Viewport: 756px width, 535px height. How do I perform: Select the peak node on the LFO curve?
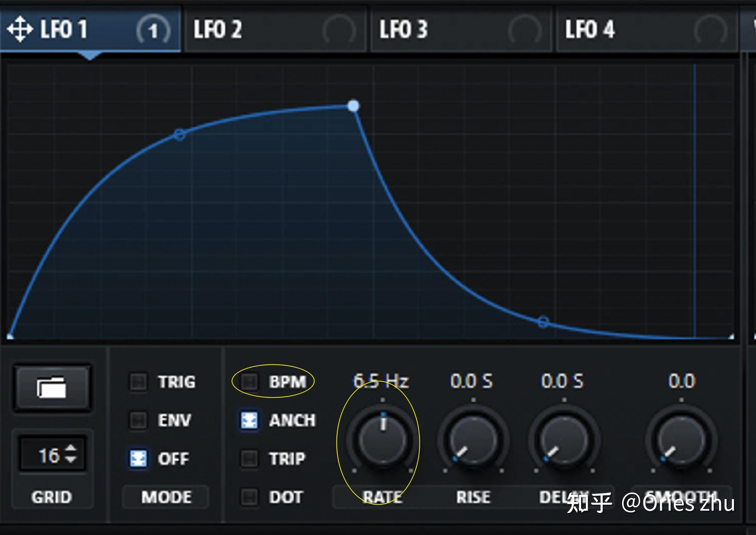click(353, 106)
